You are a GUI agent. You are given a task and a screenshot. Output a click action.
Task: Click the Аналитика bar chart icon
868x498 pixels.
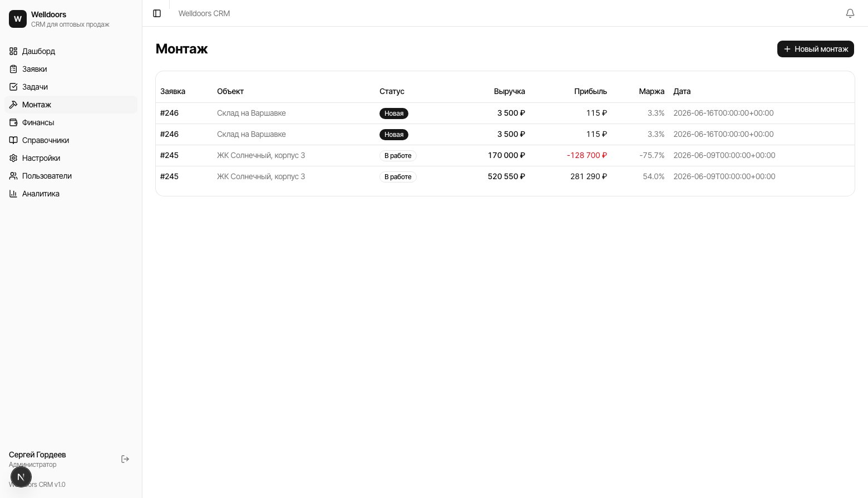(13, 194)
